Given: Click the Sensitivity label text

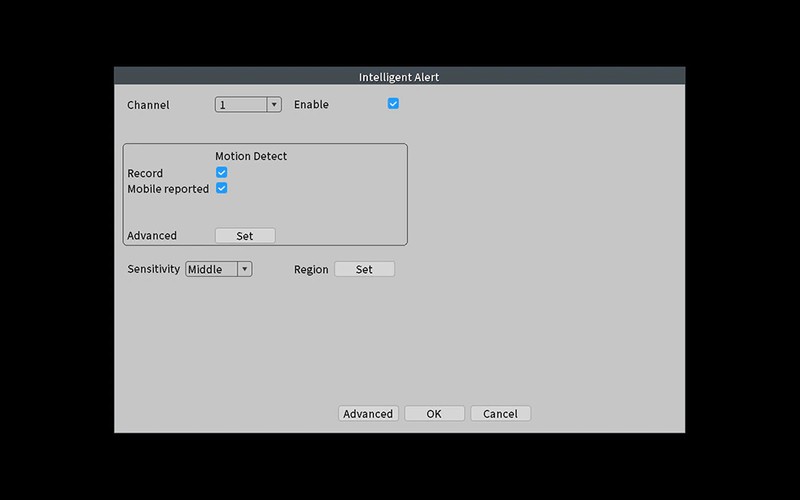Looking at the screenshot, I should (x=154, y=270).
